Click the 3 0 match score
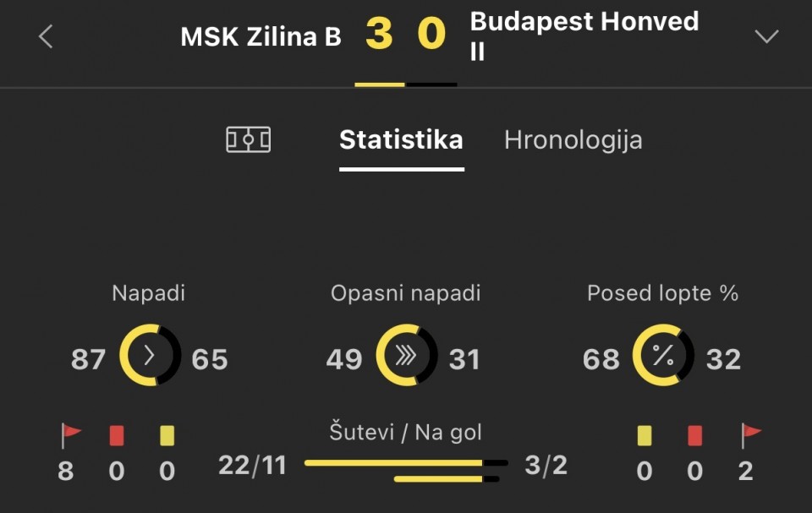 pos(405,35)
